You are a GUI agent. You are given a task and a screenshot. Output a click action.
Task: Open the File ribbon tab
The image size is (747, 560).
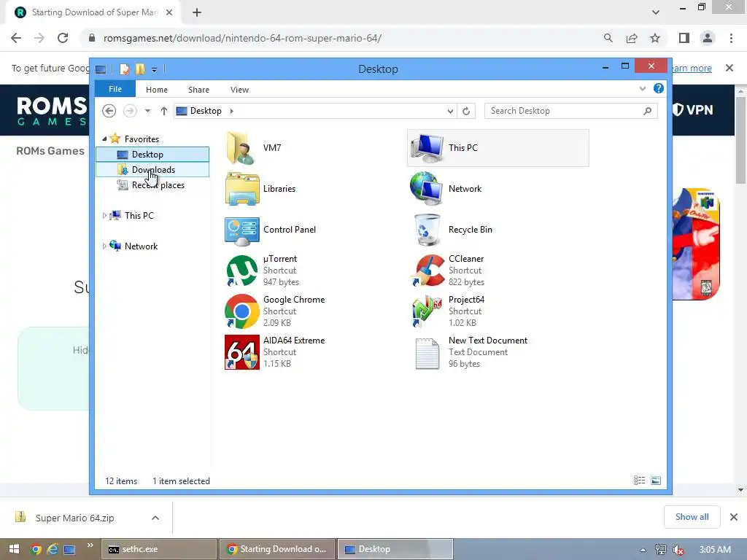115,89
